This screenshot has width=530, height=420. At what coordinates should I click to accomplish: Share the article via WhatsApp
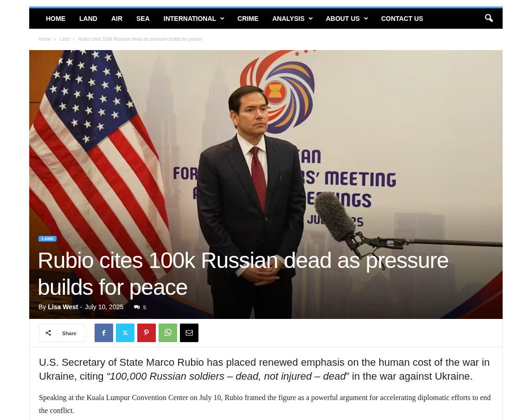tap(168, 333)
